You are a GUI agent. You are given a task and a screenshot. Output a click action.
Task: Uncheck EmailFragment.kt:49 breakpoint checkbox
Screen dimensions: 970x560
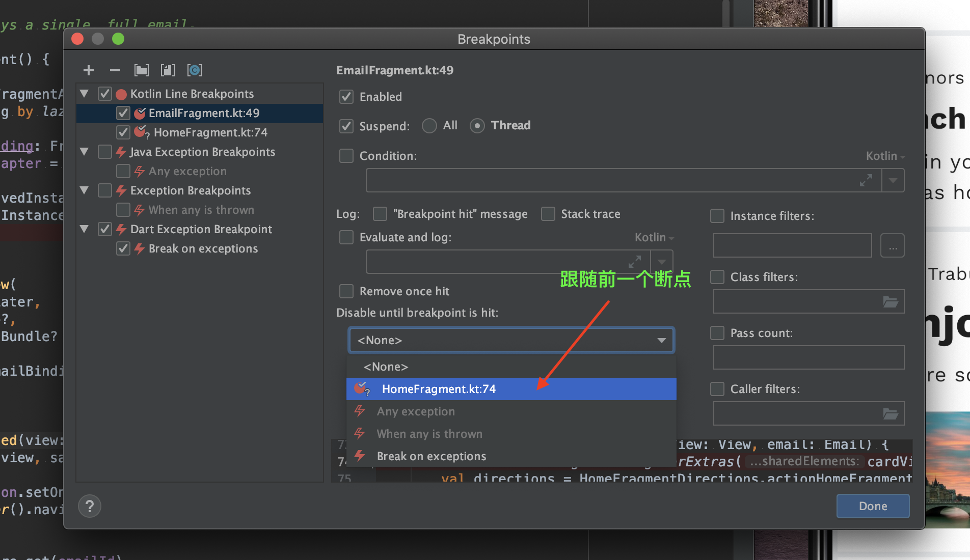pos(123,113)
